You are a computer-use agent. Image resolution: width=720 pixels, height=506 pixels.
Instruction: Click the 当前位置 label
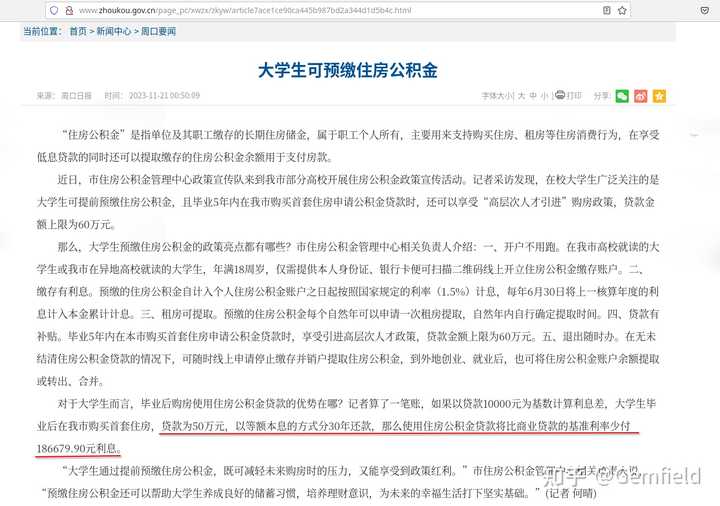(42, 31)
